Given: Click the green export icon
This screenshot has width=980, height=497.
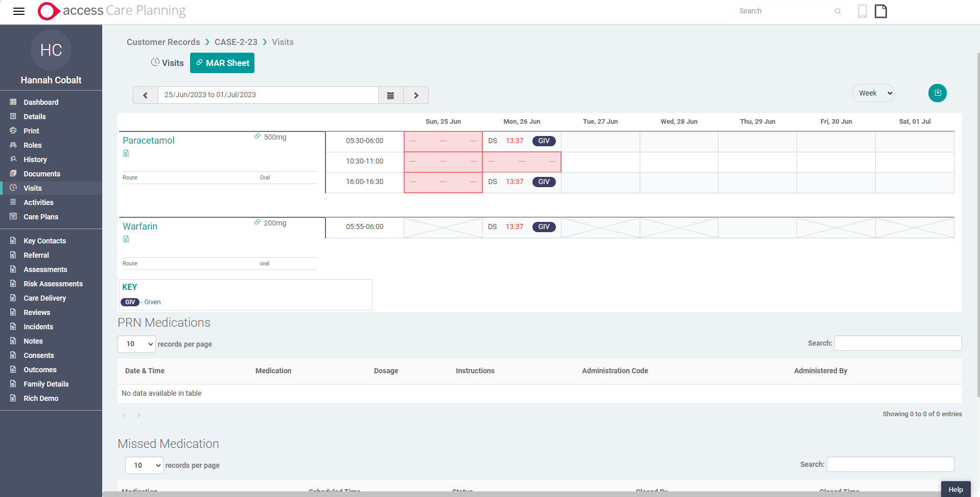Looking at the screenshot, I should pos(937,93).
